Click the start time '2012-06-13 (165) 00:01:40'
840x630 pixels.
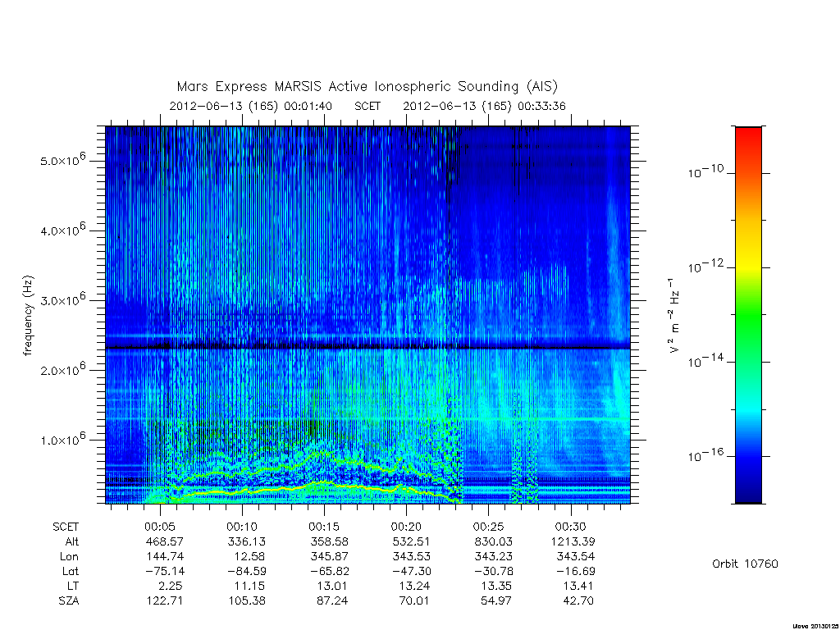(x=251, y=106)
